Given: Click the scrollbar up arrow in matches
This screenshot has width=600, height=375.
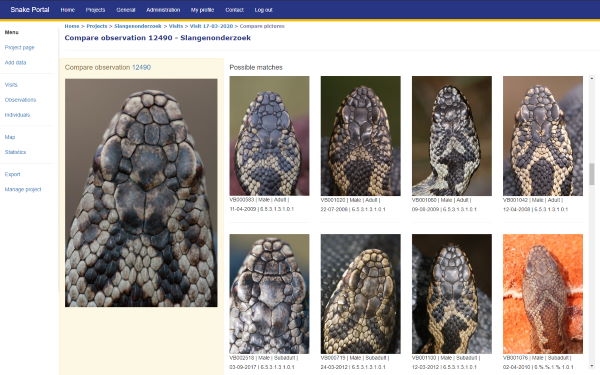Looking at the screenshot, I should point(592,78).
